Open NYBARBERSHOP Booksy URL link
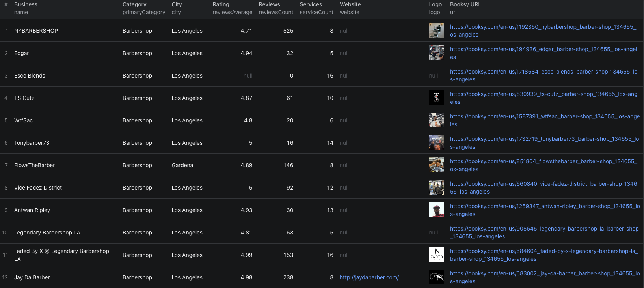The width and height of the screenshot is (644, 288). point(544,31)
